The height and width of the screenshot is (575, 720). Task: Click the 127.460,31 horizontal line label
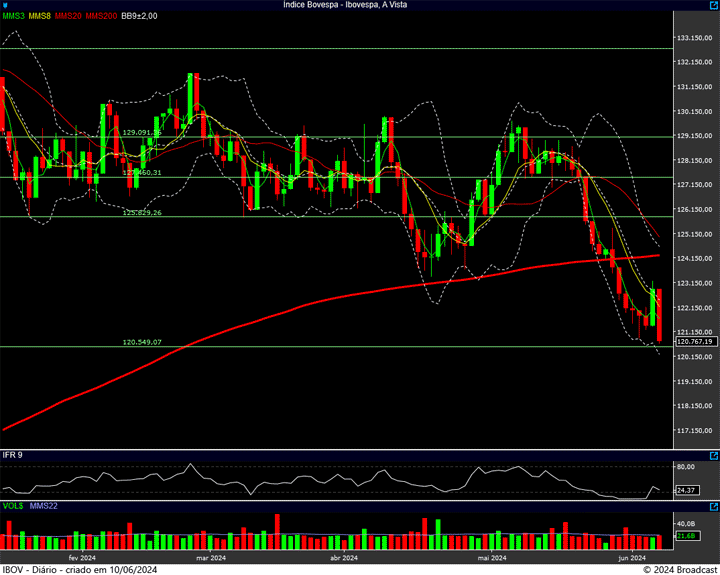coord(142,173)
